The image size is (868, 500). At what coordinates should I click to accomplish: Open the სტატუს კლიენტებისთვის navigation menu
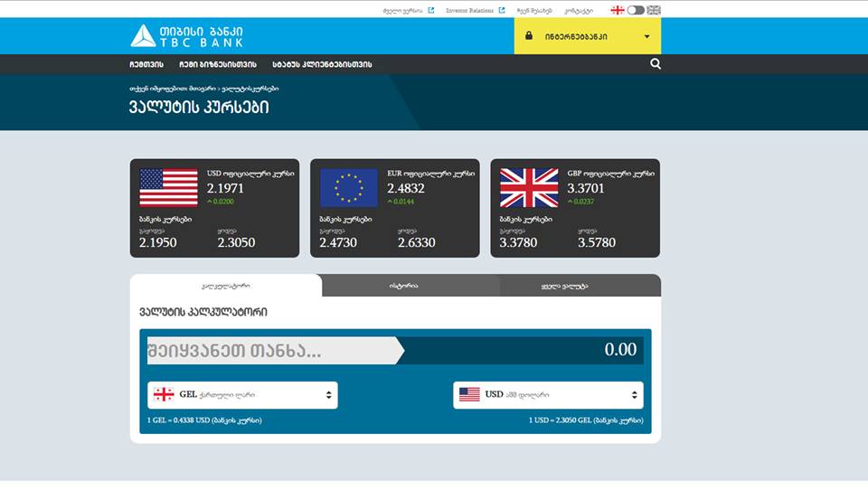pos(322,64)
